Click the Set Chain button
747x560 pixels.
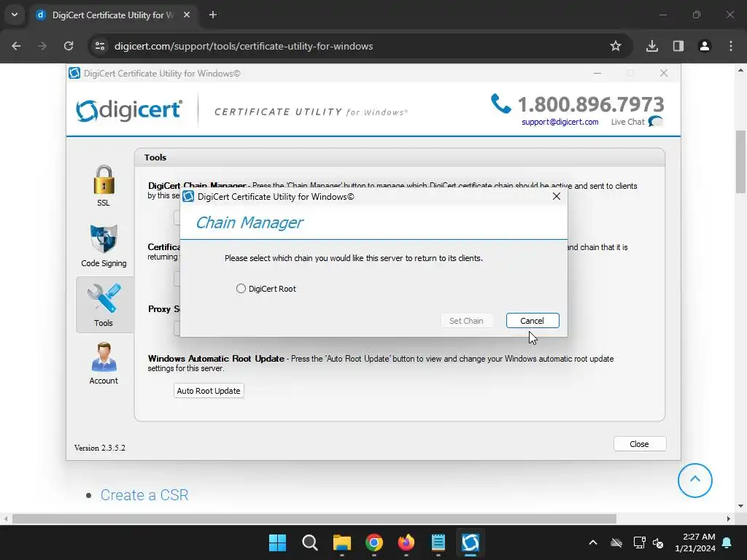pyautogui.click(x=466, y=321)
